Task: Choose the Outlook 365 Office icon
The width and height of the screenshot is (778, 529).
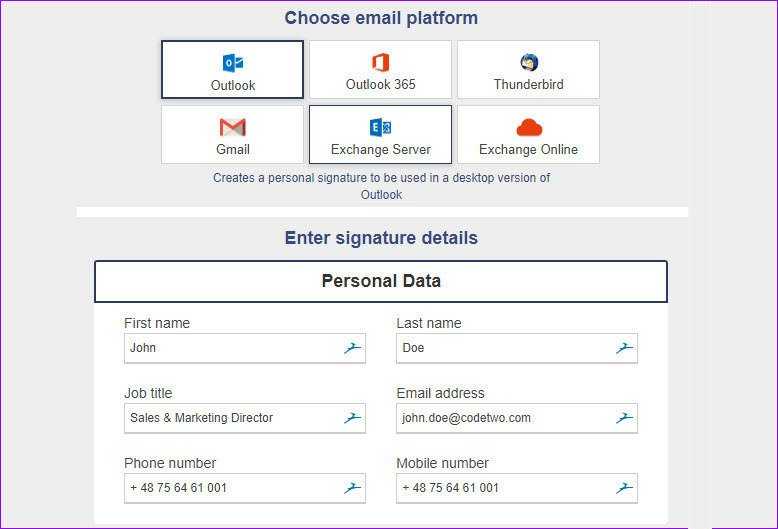Action: pyautogui.click(x=381, y=63)
